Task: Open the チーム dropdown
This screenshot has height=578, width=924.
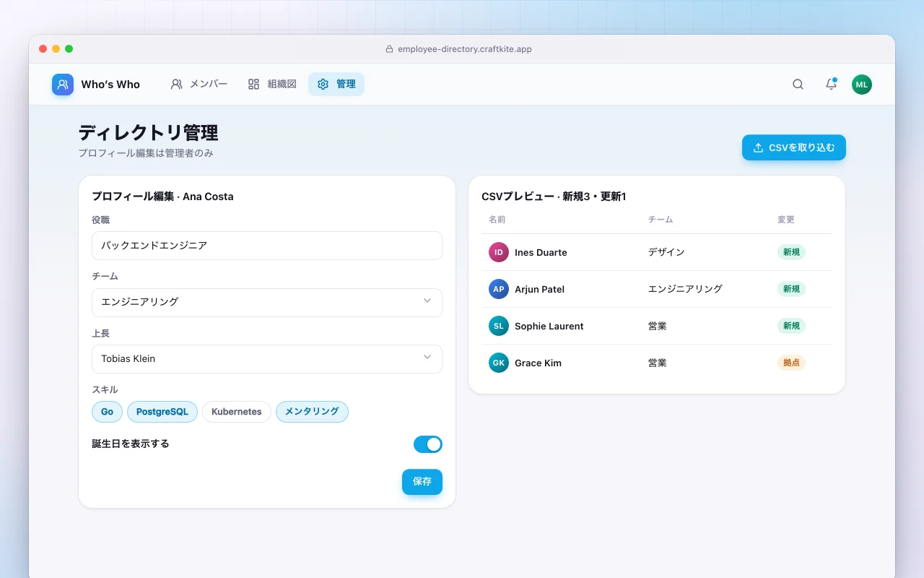Action: 267,302
